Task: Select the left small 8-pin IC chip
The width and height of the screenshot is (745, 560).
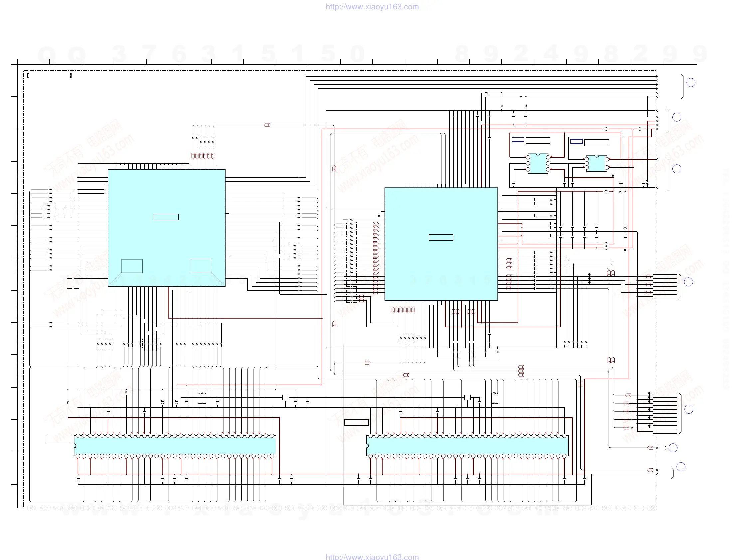Action: [x=538, y=164]
